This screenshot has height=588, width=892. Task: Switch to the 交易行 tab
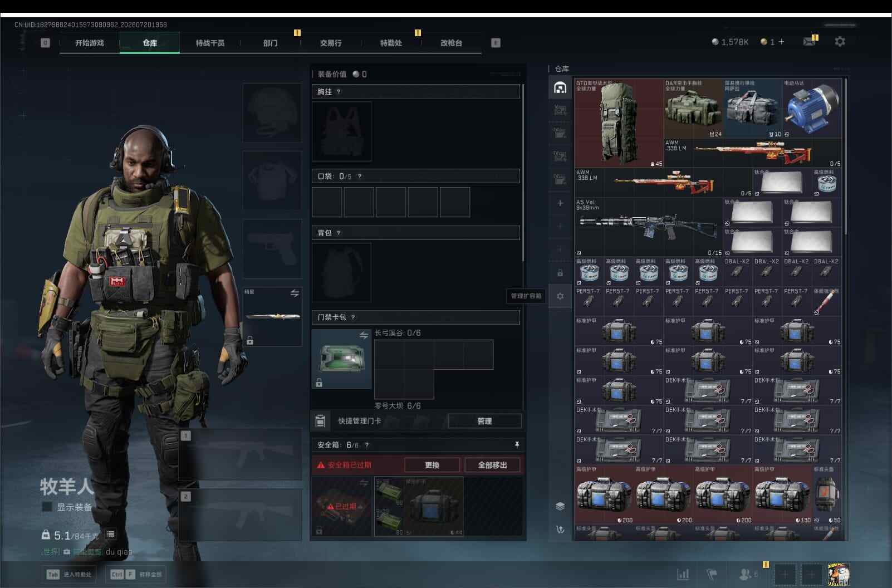[331, 43]
